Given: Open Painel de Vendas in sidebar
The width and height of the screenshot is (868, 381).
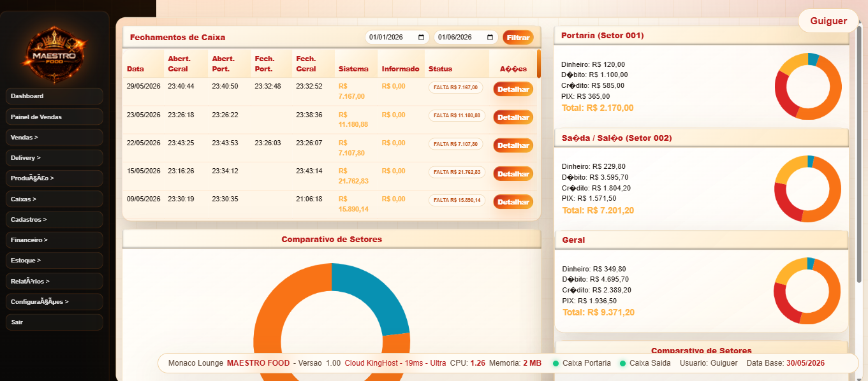Looking at the screenshot, I should pos(54,117).
